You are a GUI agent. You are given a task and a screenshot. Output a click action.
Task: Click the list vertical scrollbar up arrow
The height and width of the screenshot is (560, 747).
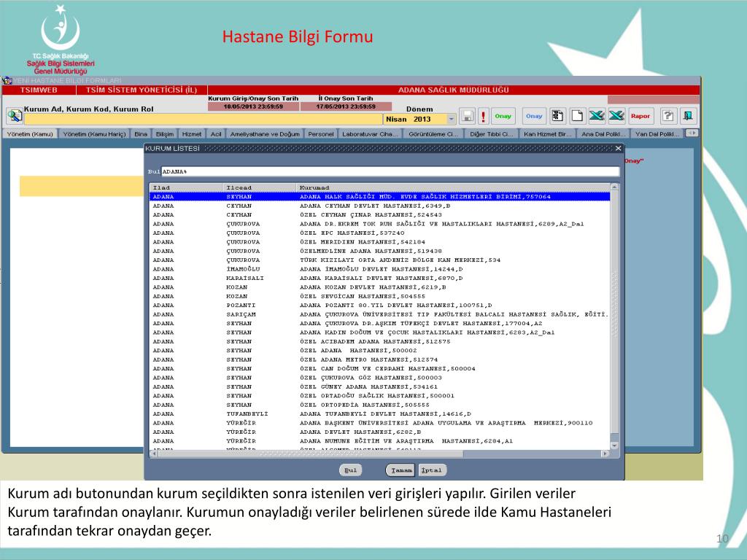(614, 187)
